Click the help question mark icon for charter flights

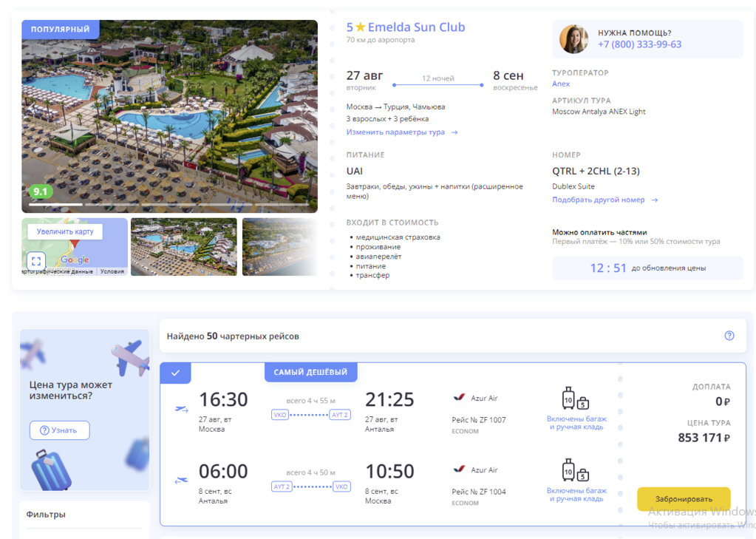click(729, 336)
